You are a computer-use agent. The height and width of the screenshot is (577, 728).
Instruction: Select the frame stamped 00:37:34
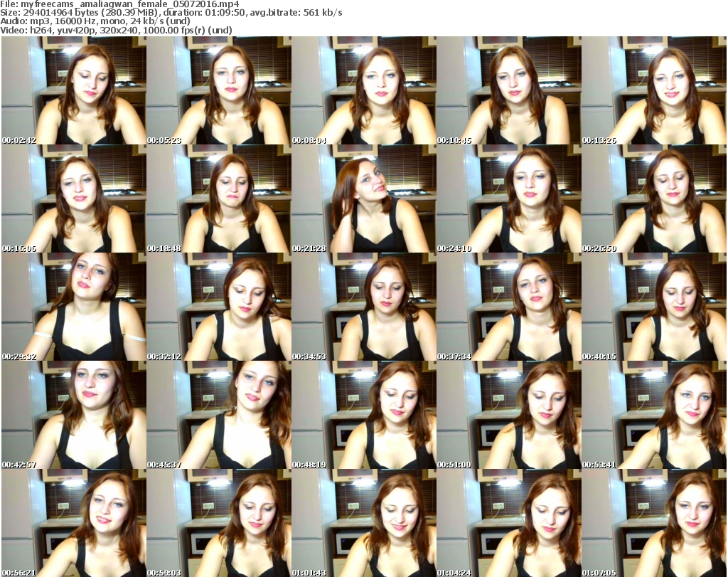click(x=509, y=307)
